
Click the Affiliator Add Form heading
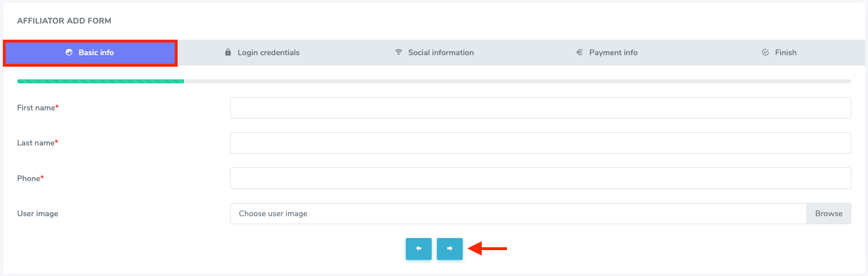(x=64, y=21)
